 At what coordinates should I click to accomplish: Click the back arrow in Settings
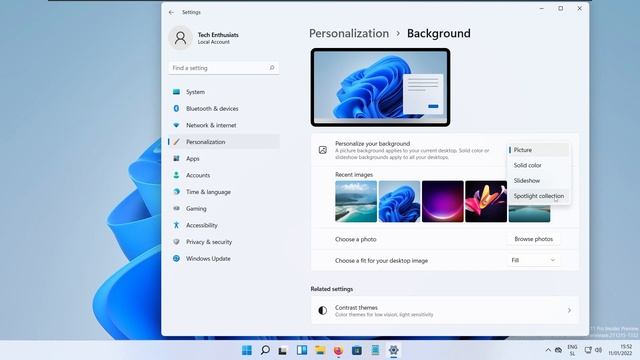click(x=171, y=12)
